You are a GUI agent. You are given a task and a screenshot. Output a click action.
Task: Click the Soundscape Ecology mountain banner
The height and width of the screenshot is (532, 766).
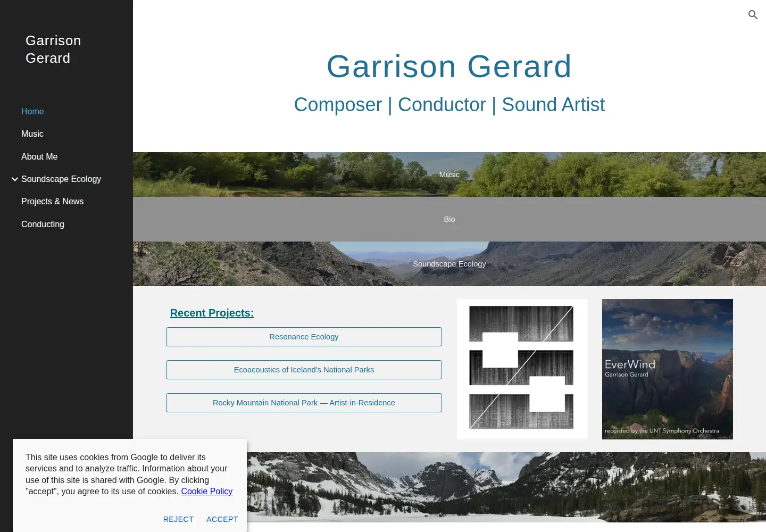[449, 264]
